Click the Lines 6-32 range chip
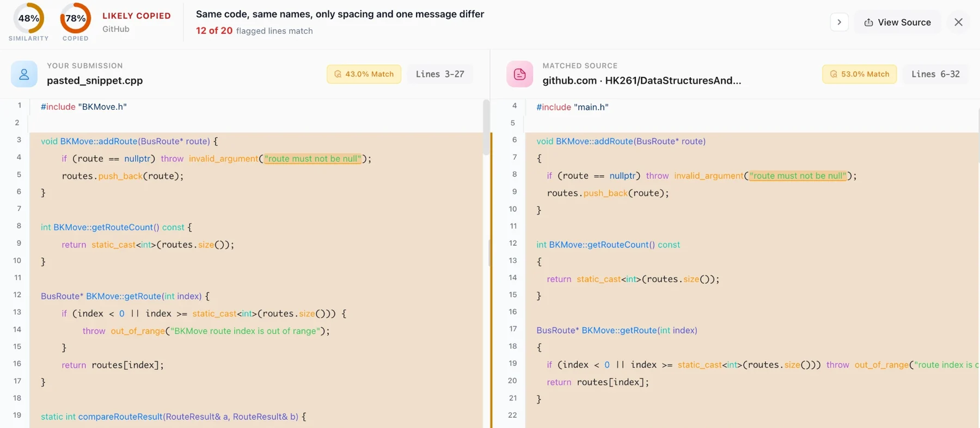 tap(935, 74)
